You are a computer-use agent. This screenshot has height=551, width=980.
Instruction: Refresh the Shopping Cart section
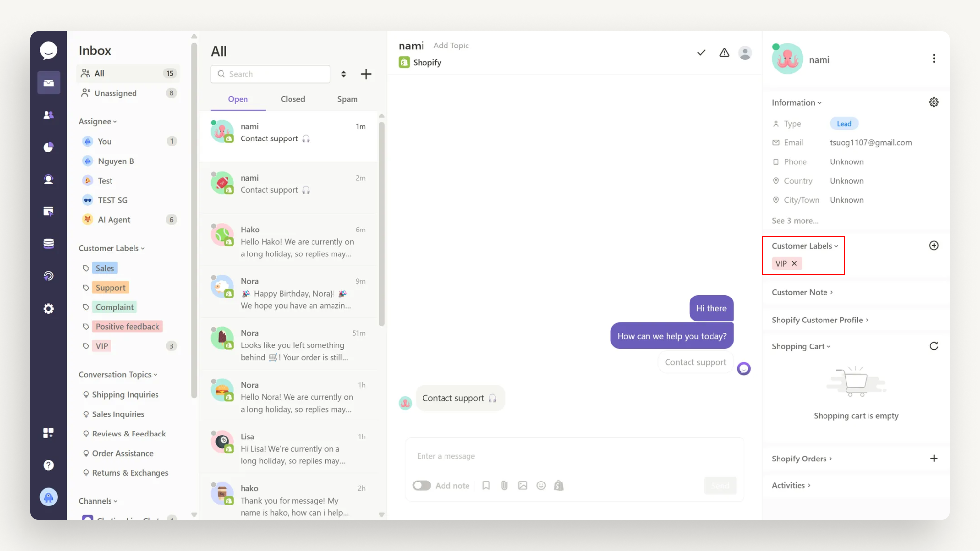click(934, 346)
